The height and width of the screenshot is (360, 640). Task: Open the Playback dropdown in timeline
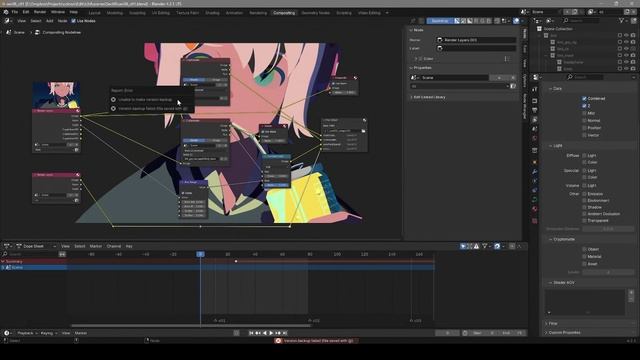(x=27, y=333)
